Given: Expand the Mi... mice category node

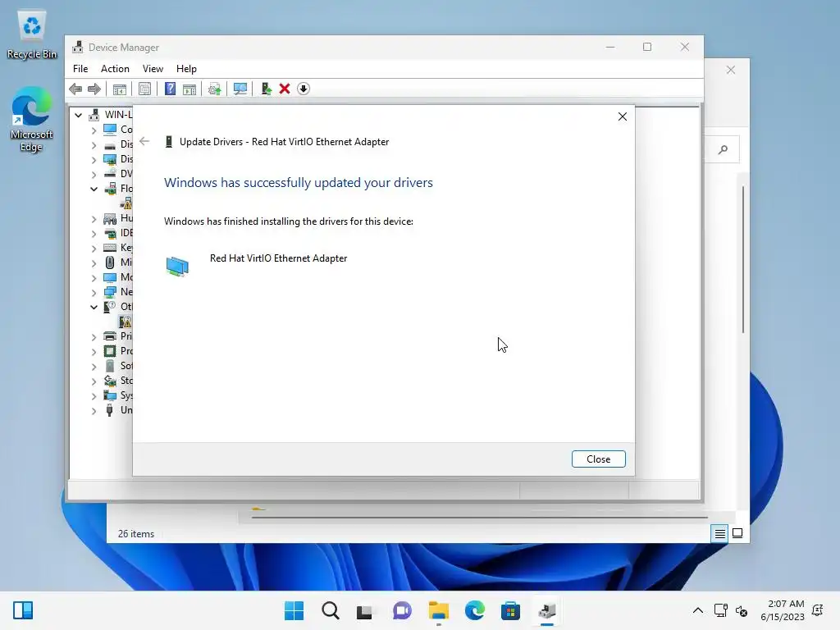Looking at the screenshot, I should point(94,262).
